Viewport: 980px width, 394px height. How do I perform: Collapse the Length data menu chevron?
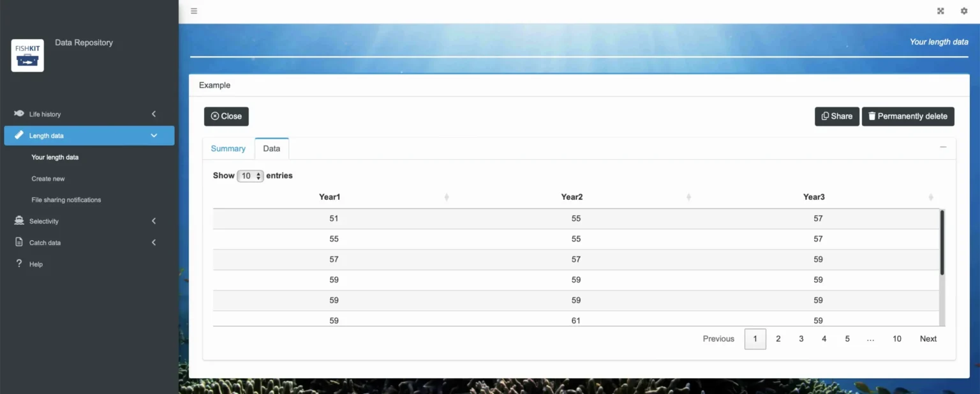click(x=154, y=135)
